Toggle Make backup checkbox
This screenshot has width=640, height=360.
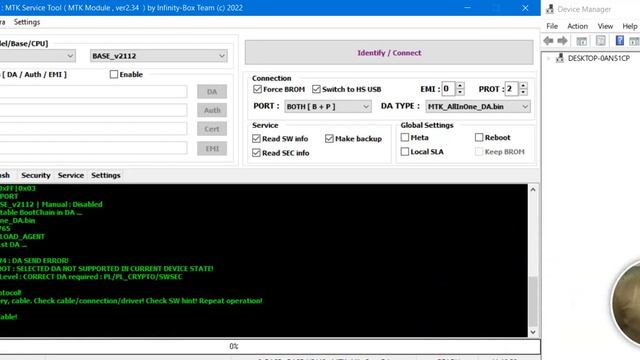point(329,139)
